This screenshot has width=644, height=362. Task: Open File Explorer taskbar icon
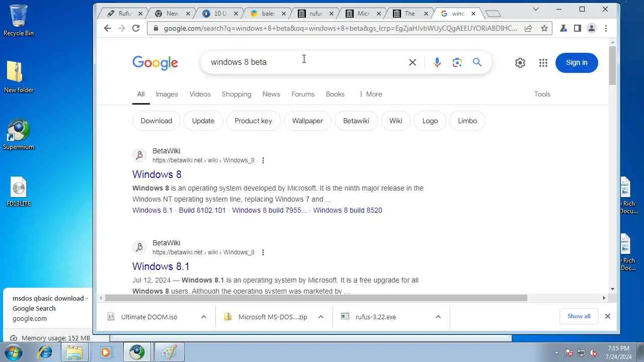point(74,352)
